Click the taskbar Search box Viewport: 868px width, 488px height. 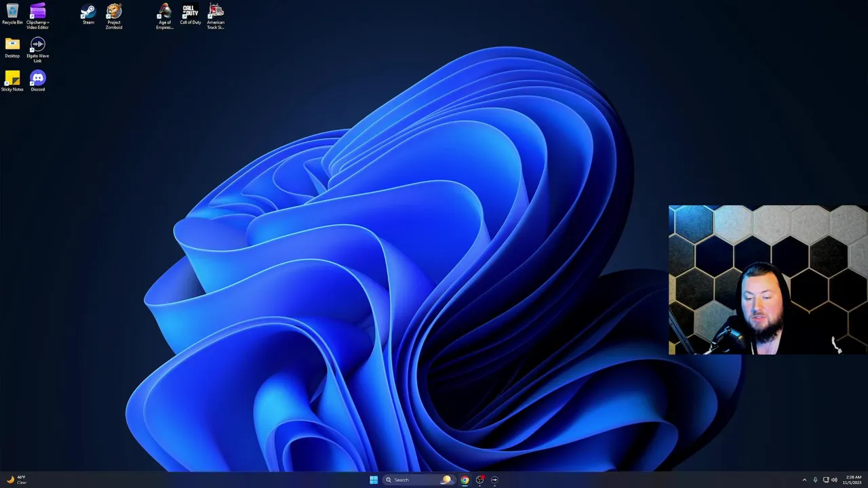pyautogui.click(x=418, y=480)
